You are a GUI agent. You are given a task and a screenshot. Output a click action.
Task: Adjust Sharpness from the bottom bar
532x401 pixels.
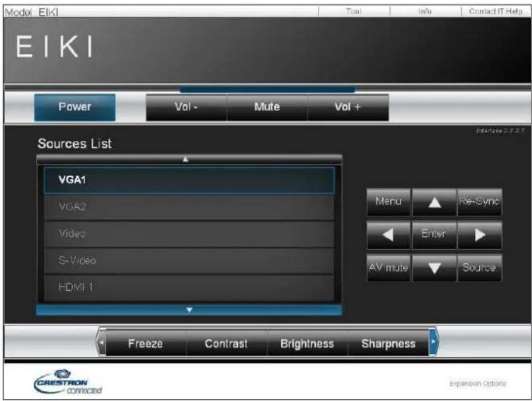(388, 343)
